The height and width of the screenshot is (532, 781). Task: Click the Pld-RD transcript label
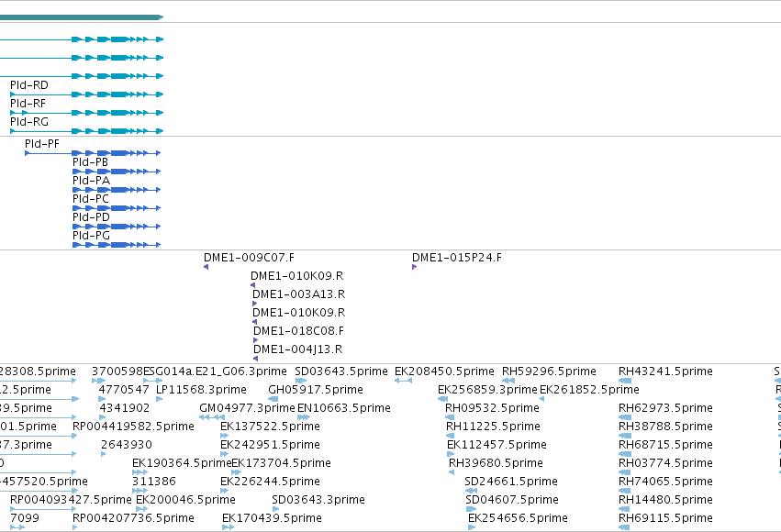tap(29, 85)
